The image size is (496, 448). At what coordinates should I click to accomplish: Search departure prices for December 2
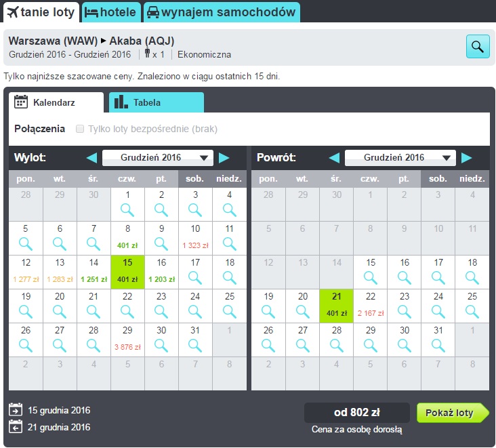coord(161,209)
